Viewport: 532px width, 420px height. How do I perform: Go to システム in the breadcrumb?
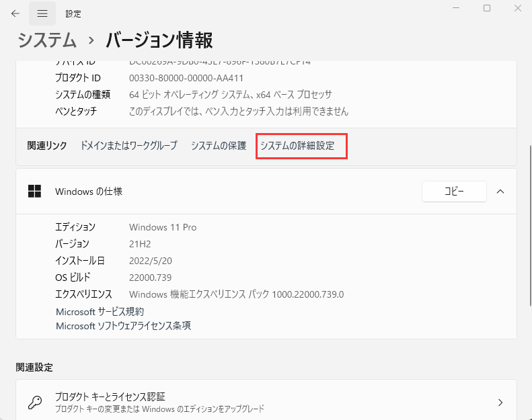click(x=46, y=40)
